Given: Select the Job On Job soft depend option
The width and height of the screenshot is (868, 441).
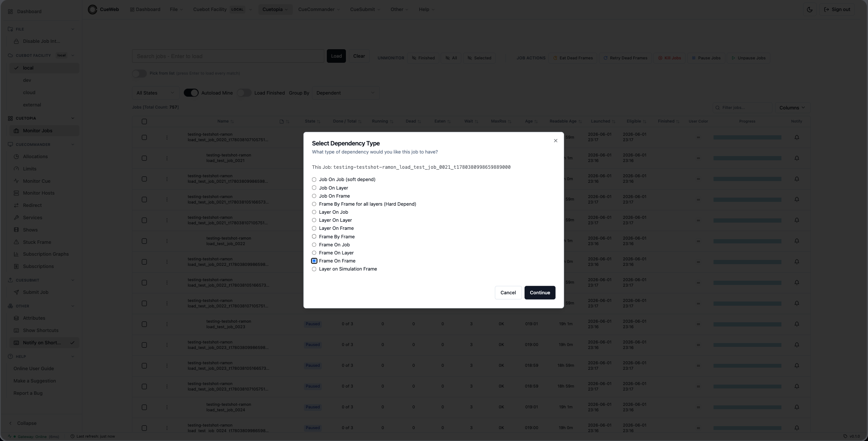Looking at the screenshot, I should coord(314,180).
